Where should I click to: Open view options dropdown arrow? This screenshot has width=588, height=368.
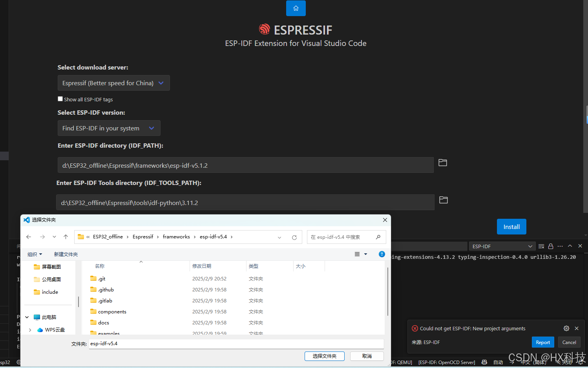[x=366, y=254]
